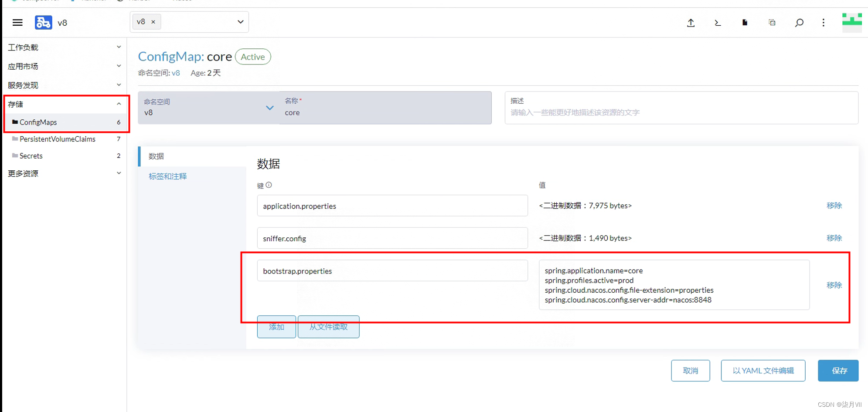This screenshot has width=868, height=412.
Task: Expand the 应用市场 sidebar section
Action: click(x=64, y=66)
